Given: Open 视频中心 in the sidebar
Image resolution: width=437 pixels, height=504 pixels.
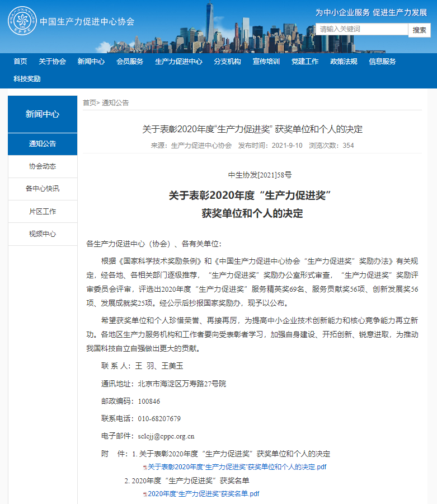Looking at the screenshot, I should point(43,234).
